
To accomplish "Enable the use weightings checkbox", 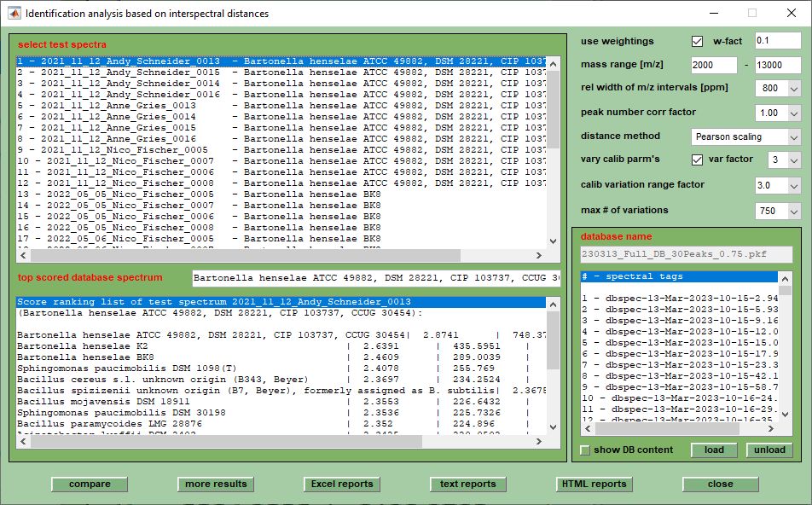I will point(697,41).
